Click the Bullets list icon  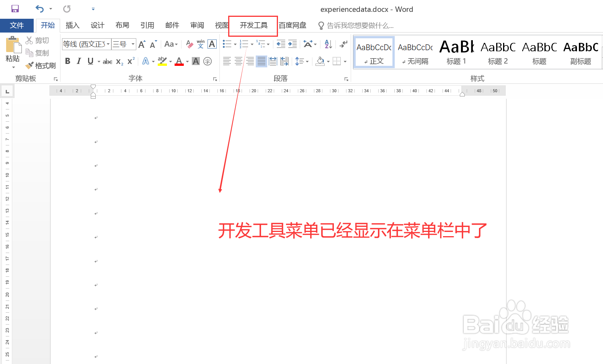point(227,44)
